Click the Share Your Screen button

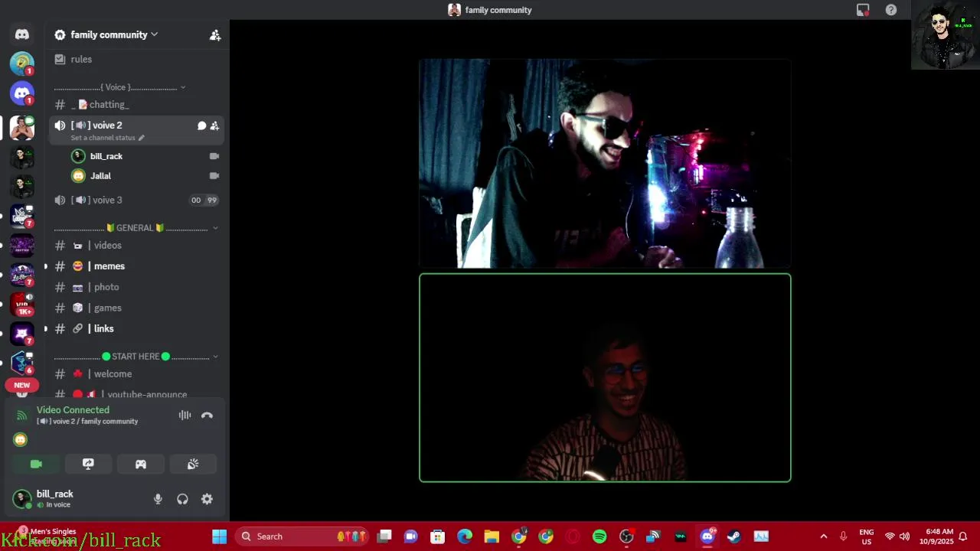(88, 464)
